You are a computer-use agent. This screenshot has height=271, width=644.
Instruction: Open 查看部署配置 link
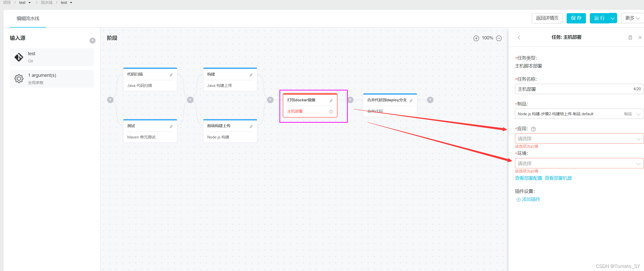click(x=528, y=178)
